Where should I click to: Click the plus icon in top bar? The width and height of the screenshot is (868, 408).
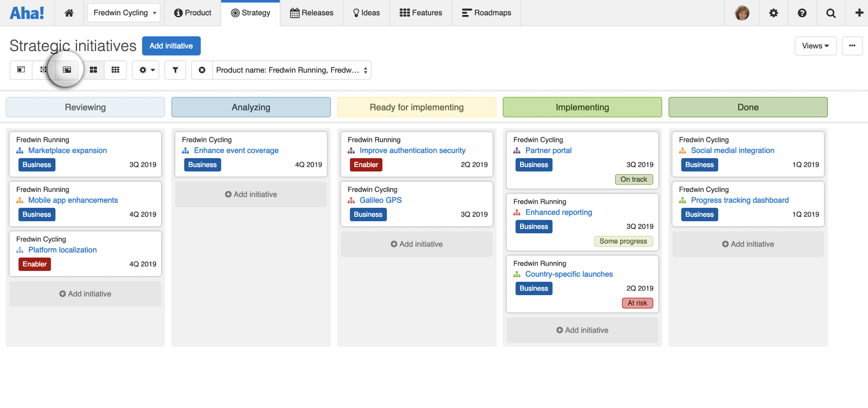(859, 13)
